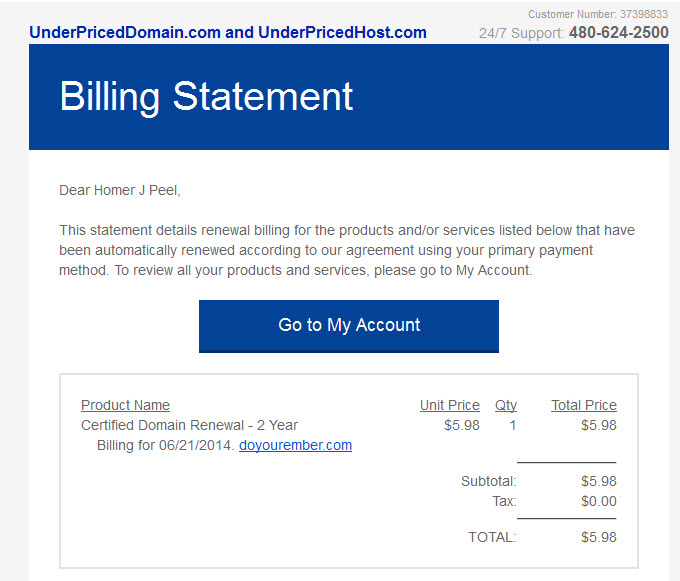Screen dimensions: 680x581
Task: Click the Billing for 06/21/2014 text
Action: [x=165, y=445]
